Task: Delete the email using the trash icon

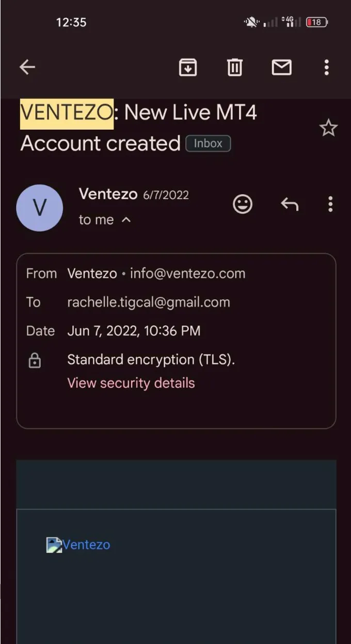Action: [x=235, y=67]
